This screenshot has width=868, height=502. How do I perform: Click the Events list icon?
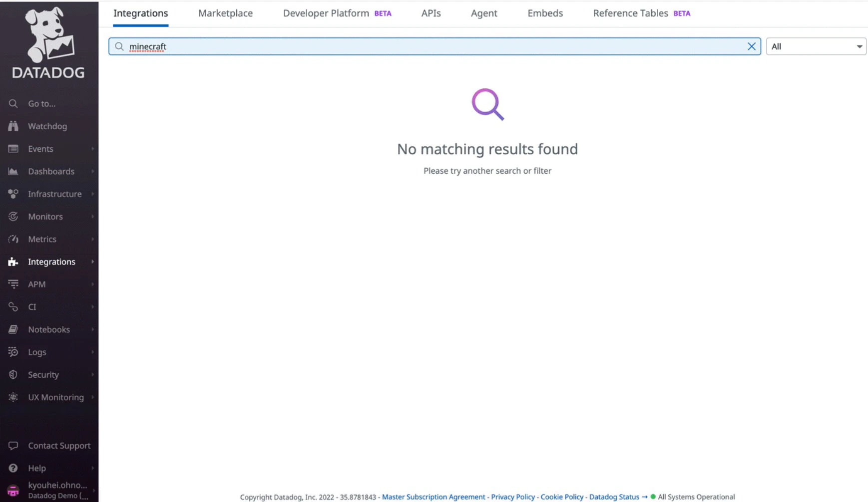pos(13,149)
